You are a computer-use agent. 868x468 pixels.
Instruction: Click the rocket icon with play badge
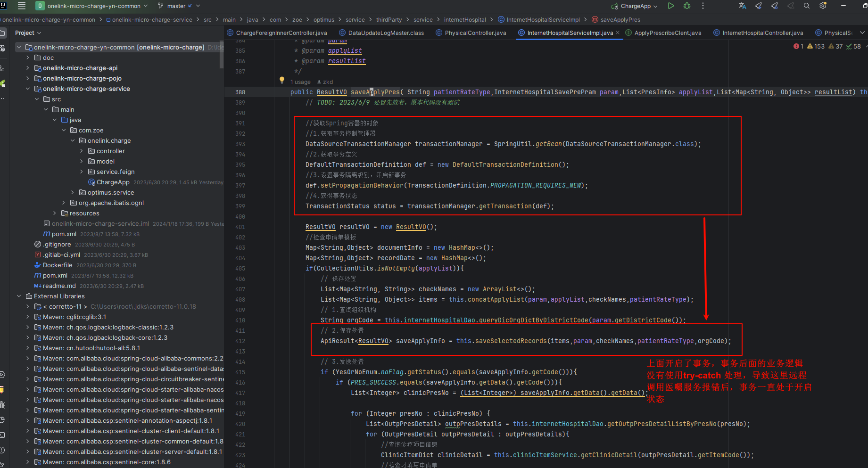pos(759,6)
